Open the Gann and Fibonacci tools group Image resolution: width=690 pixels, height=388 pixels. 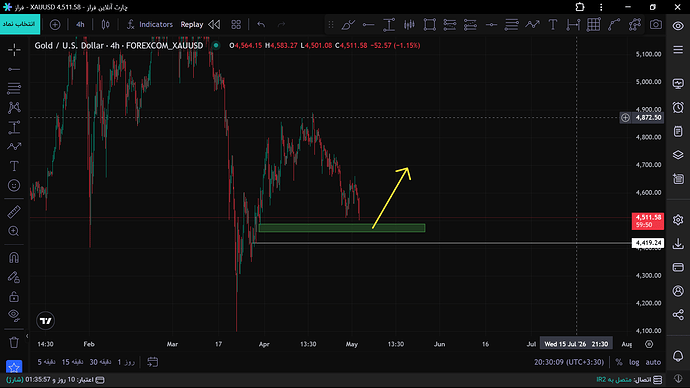tap(14, 88)
